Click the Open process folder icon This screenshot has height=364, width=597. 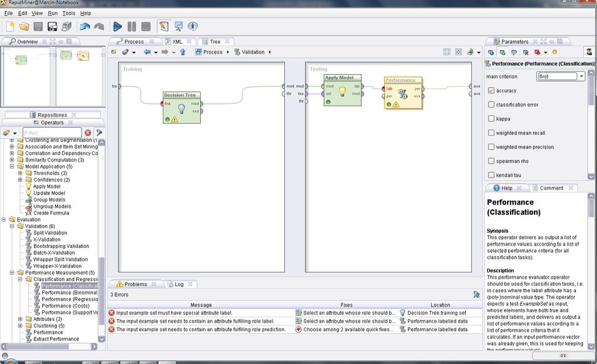pos(24,26)
